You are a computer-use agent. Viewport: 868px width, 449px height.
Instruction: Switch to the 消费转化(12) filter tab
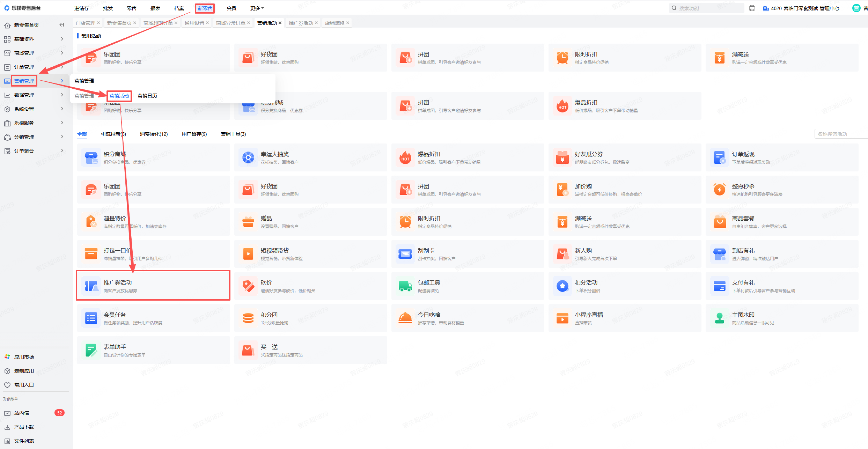[x=154, y=134]
